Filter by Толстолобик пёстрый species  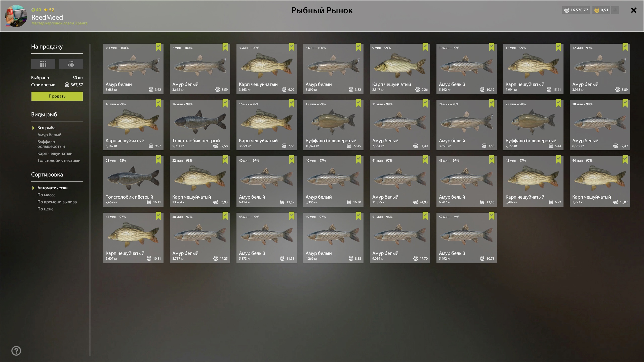click(59, 160)
